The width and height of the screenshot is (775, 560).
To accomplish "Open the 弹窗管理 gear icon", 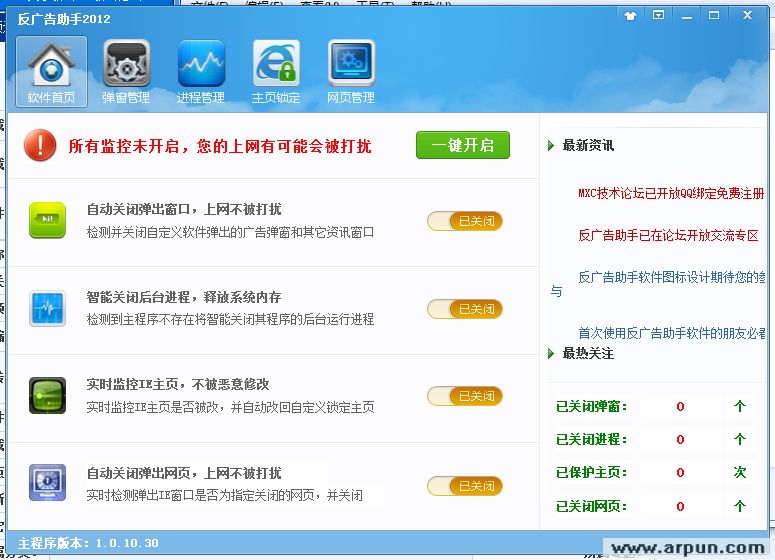I will point(126,72).
